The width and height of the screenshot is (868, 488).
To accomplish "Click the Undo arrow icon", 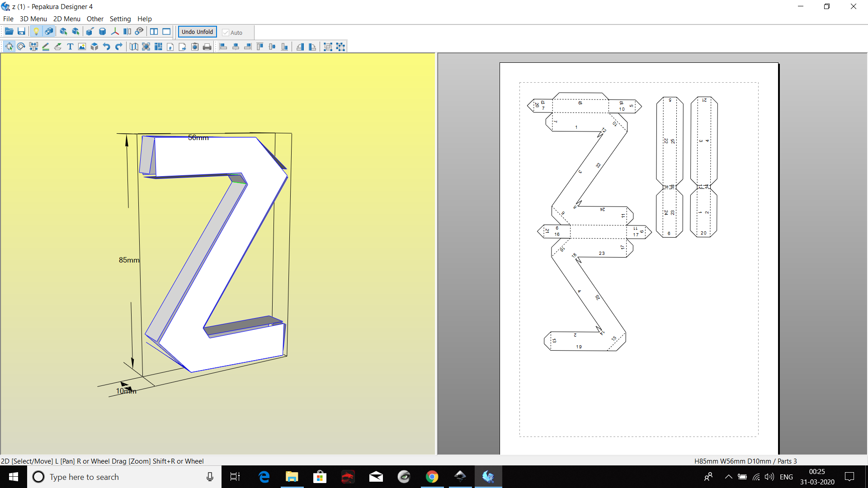I will (106, 47).
